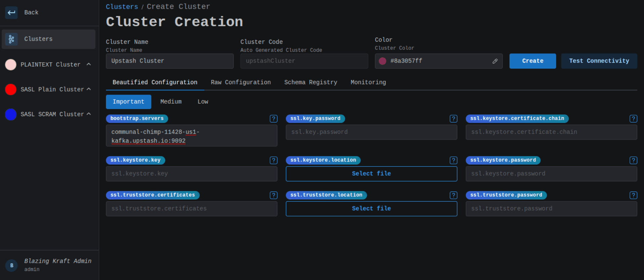Click help icon for ssl.keystore.location
Screen dimensions: 644x280
pyautogui.click(x=454, y=160)
